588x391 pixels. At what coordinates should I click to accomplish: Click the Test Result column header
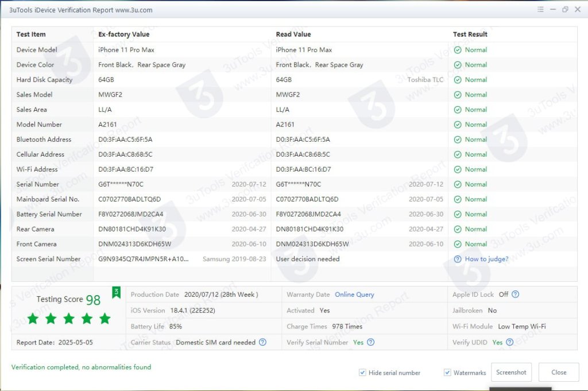click(x=470, y=34)
